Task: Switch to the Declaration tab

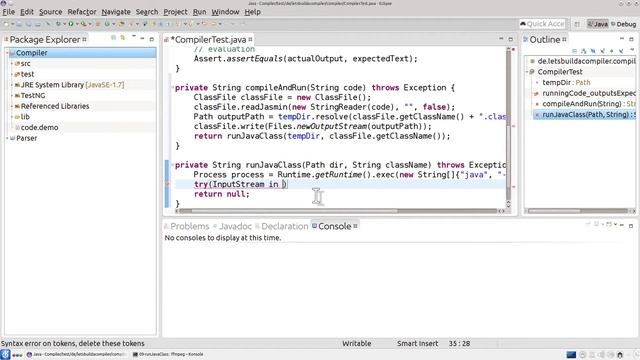Action: 282,226
